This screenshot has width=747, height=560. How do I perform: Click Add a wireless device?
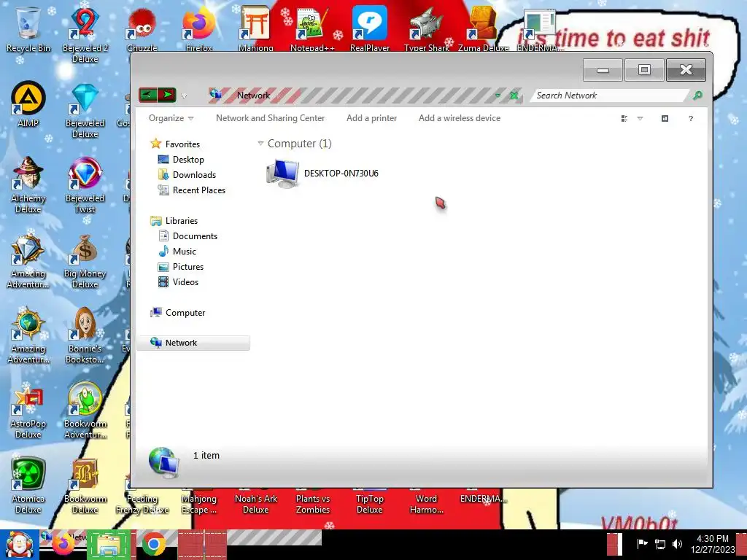[x=460, y=118]
